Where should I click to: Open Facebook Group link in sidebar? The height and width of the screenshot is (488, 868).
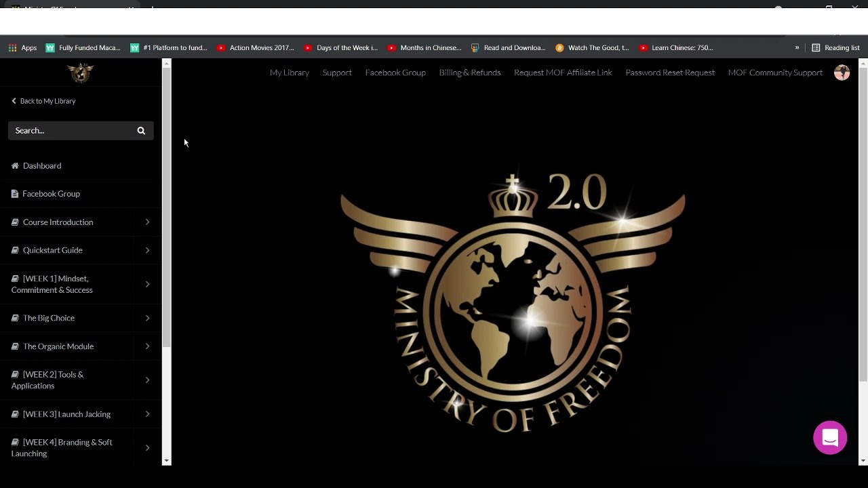(x=51, y=194)
